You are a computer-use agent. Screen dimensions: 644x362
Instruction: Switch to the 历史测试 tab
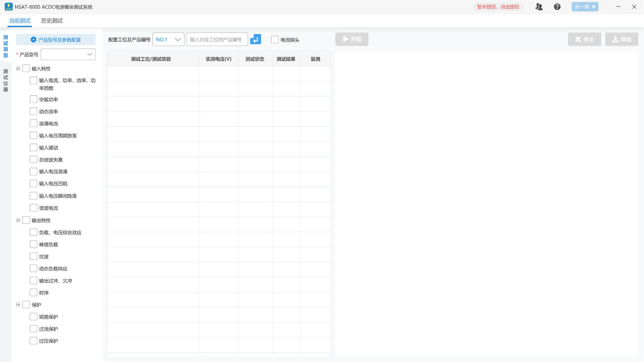tap(52, 21)
